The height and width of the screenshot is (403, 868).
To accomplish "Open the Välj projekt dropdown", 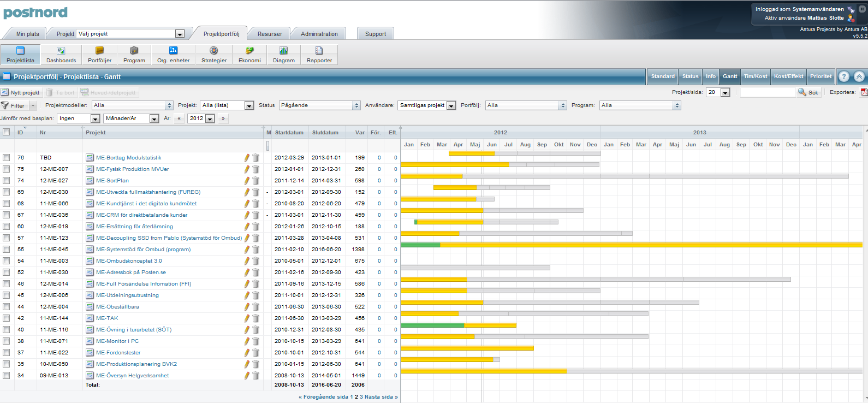I will (130, 34).
